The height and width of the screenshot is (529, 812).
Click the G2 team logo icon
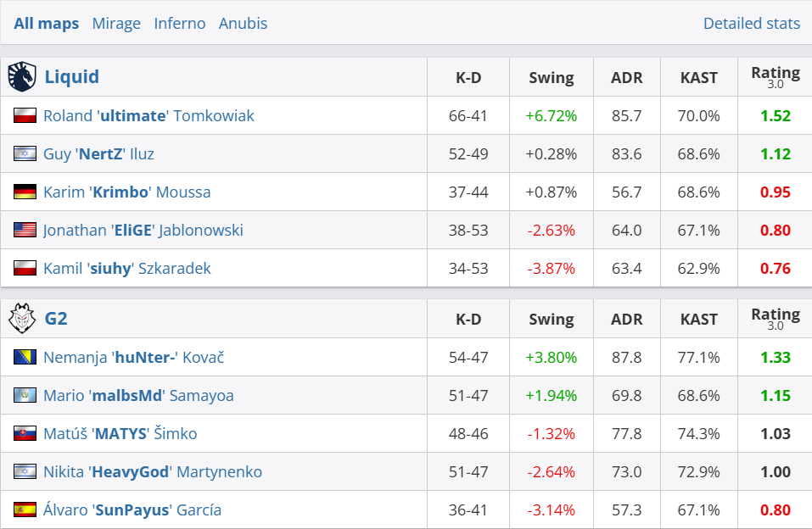point(22,319)
